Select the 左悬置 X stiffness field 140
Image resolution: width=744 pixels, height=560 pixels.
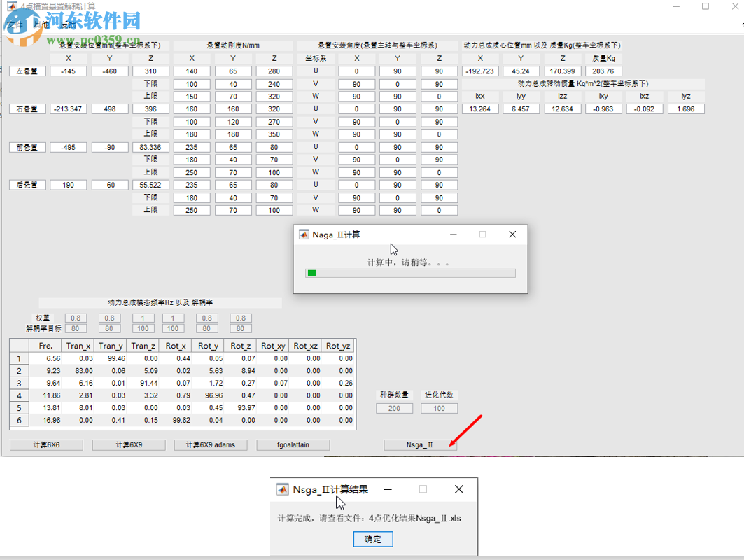click(192, 71)
